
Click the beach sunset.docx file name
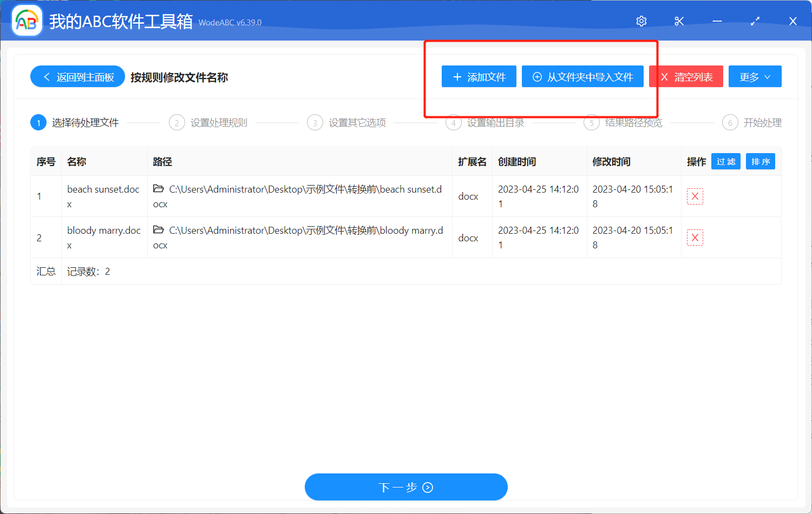pos(103,196)
